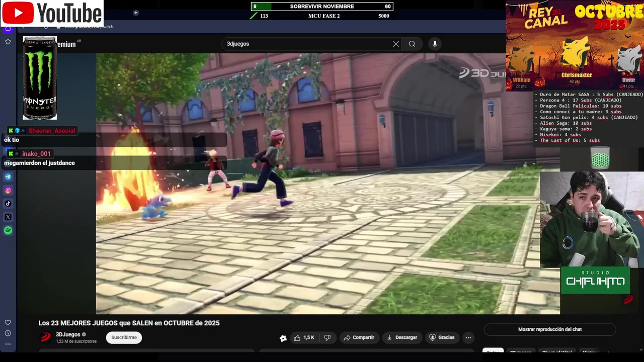644x362 pixels.
Task: Click chat message megamierdon el justdance
Action: tap(39, 163)
